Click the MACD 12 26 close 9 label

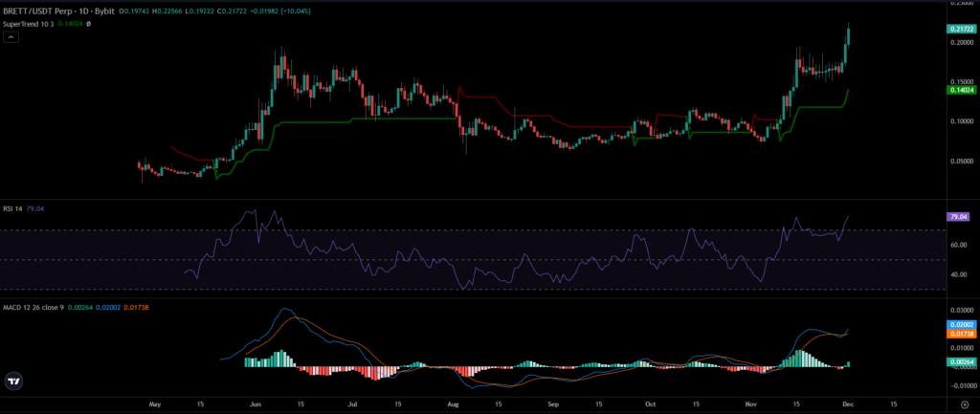33,307
